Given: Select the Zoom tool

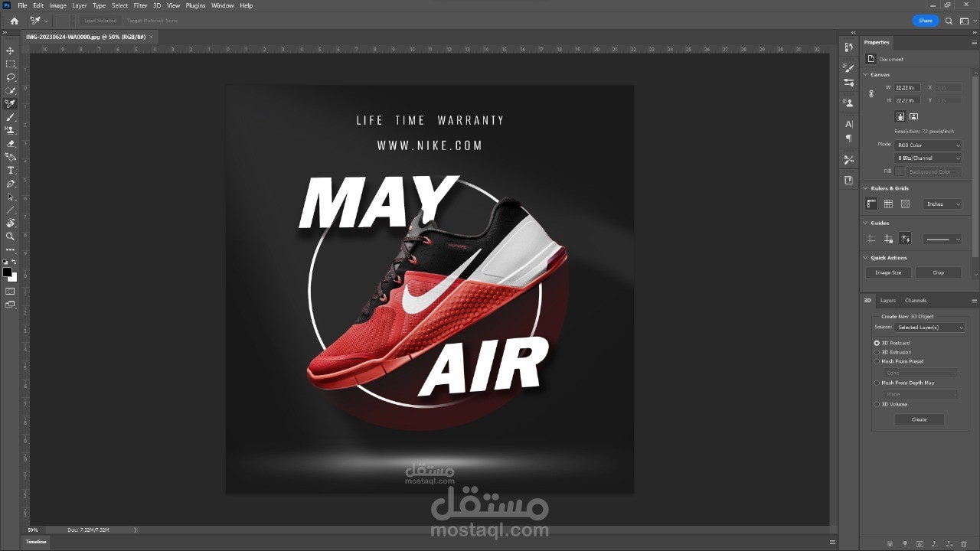Looking at the screenshot, I should (10, 236).
